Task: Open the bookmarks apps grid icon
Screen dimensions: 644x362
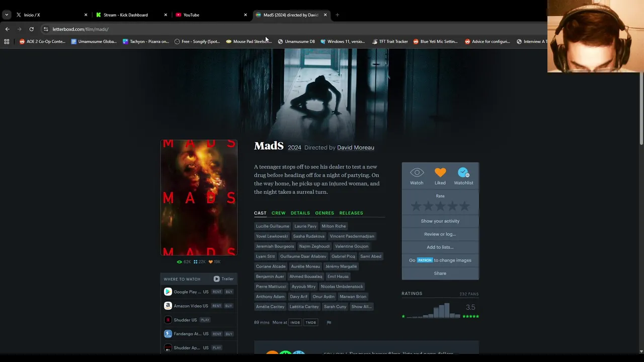Action: [7, 42]
